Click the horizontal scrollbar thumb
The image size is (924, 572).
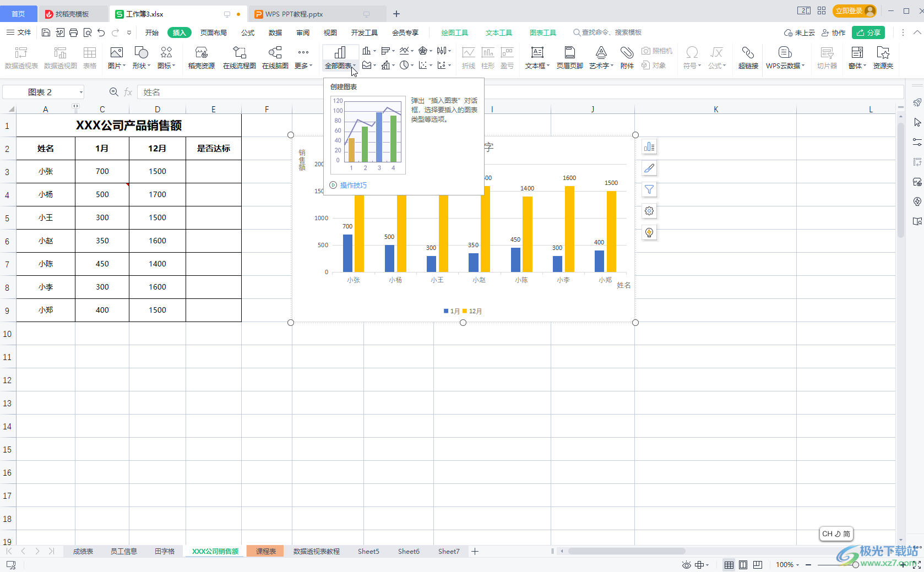coord(627,551)
